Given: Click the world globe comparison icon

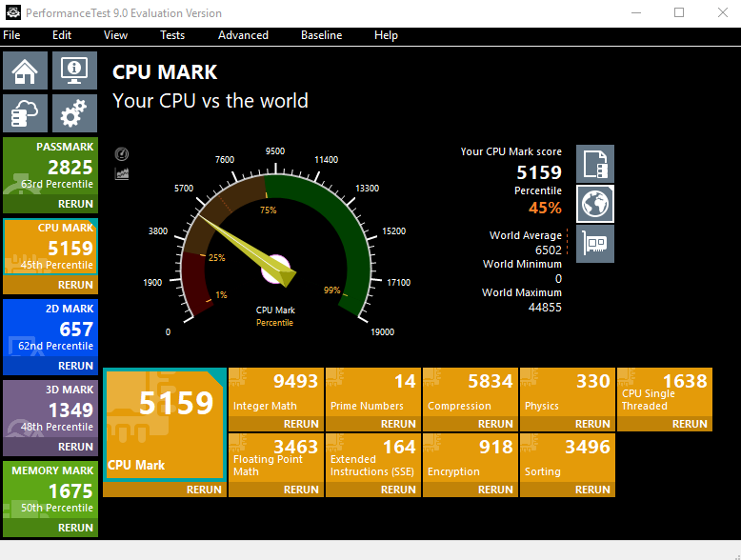Looking at the screenshot, I should (595, 204).
